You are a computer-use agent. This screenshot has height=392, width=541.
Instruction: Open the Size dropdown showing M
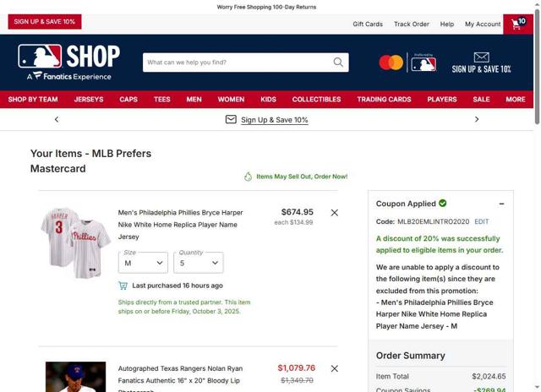tap(143, 263)
